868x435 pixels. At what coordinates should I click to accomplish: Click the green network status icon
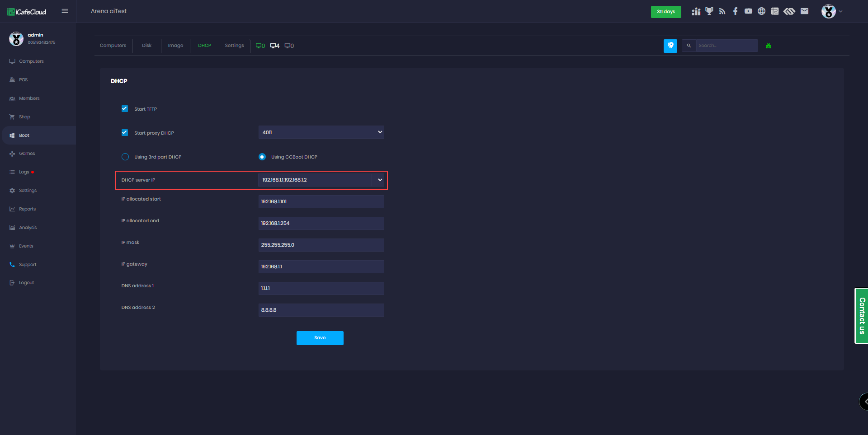(x=768, y=45)
